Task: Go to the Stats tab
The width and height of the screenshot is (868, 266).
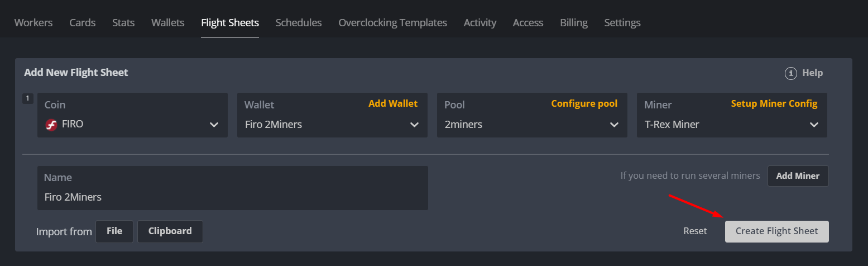Action: click(x=123, y=23)
